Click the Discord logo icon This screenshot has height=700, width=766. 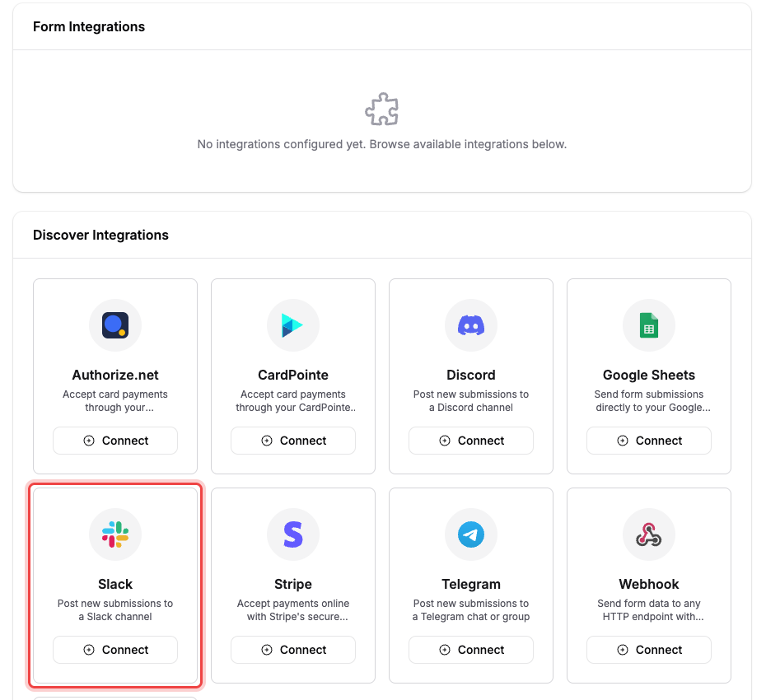471,325
